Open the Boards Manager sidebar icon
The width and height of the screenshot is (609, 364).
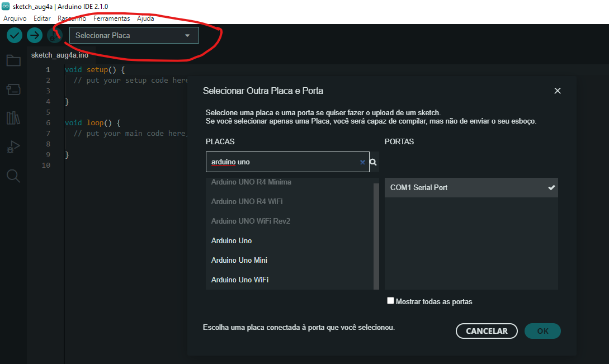coord(13,89)
